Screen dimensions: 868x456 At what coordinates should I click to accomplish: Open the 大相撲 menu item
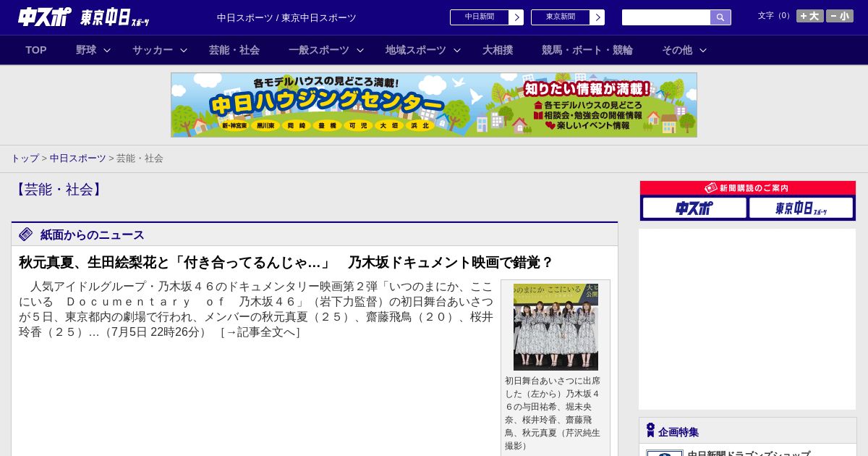click(x=498, y=50)
